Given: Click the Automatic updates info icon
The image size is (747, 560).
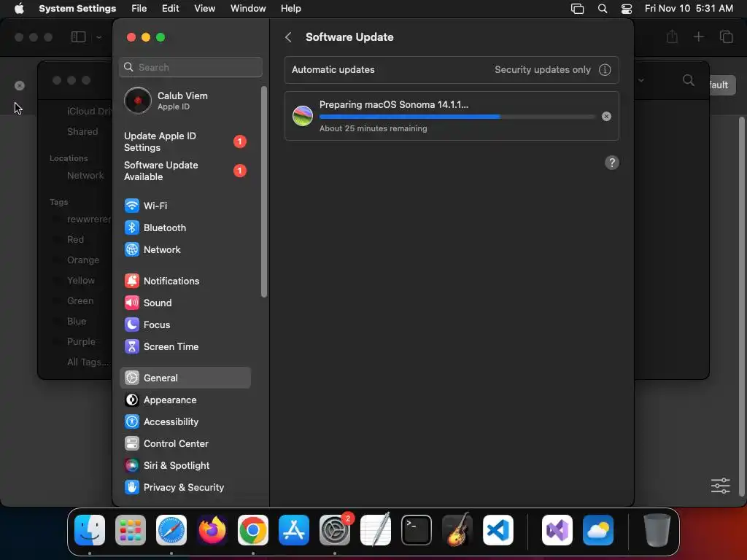Looking at the screenshot, I should (x=605, y=69).
